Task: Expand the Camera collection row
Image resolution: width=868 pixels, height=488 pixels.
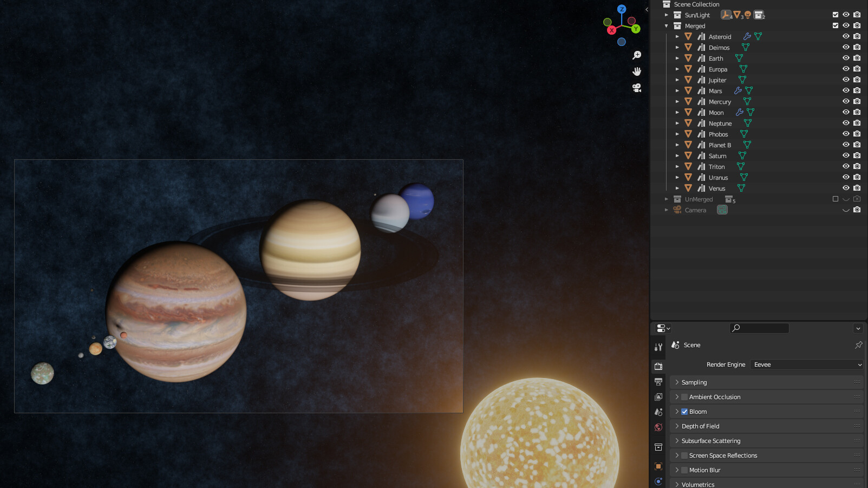Action: click(667, 210)
